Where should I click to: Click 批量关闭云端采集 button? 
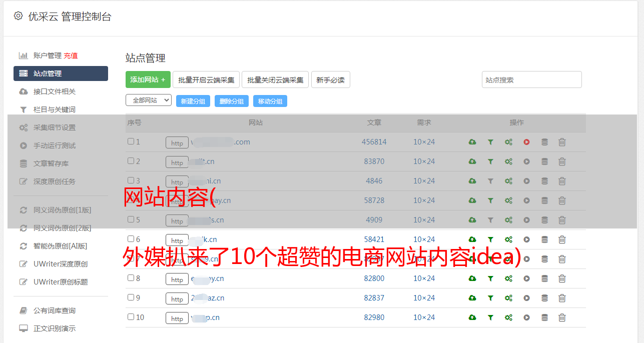pyautogui.click(x=275, y=79)
